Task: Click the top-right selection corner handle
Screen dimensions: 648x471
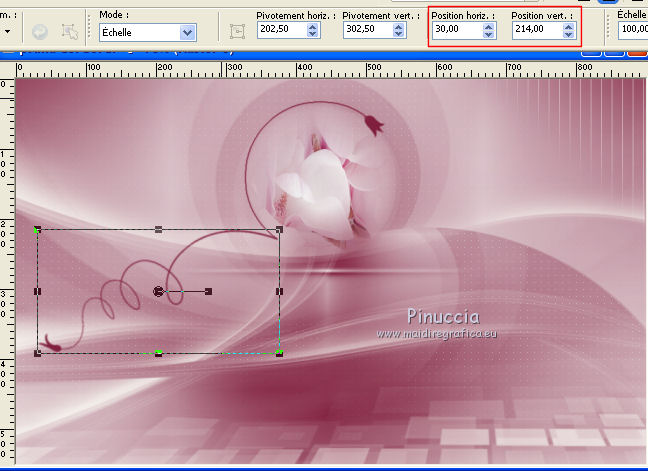Action: click(x=279, y=229)
